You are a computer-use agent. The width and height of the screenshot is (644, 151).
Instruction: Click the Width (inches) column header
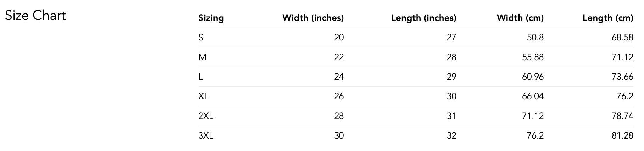point(313,18)
